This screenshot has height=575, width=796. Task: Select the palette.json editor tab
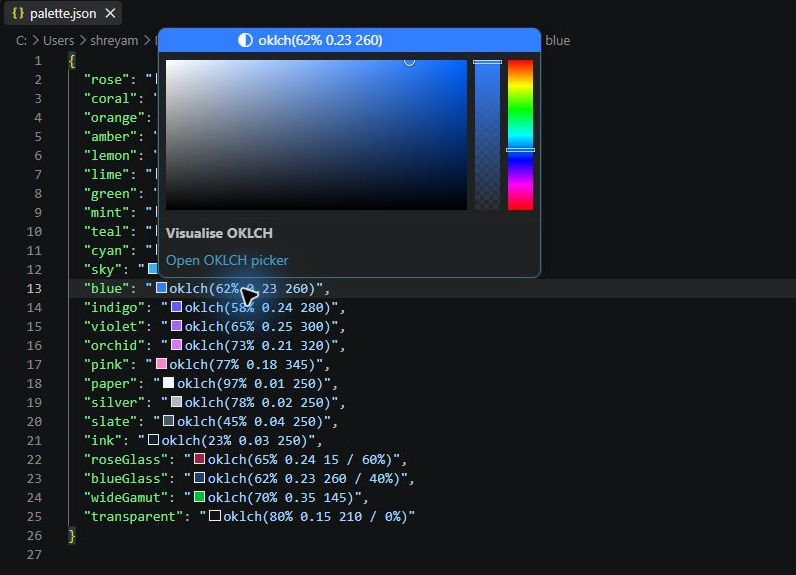coord(62,13)
